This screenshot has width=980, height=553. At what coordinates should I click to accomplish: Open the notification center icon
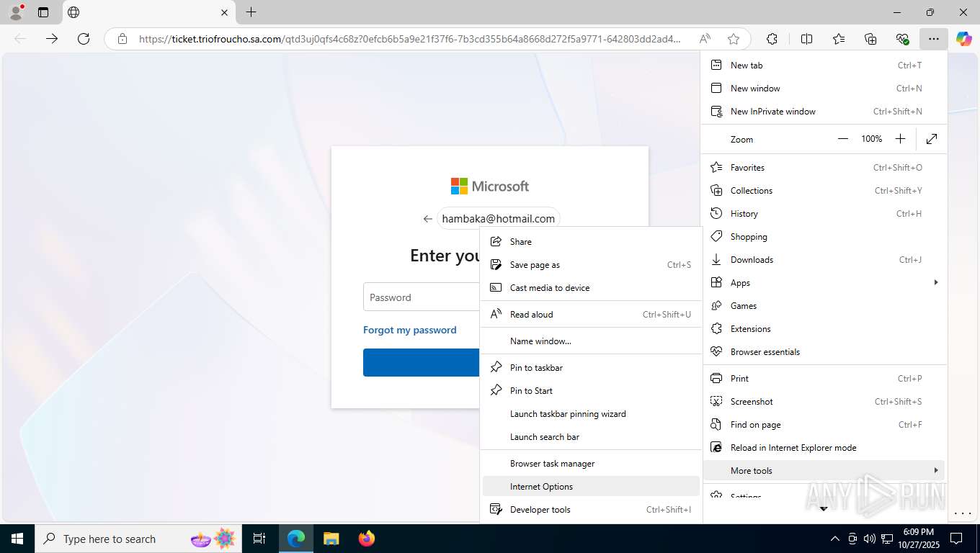pos(955,539)
